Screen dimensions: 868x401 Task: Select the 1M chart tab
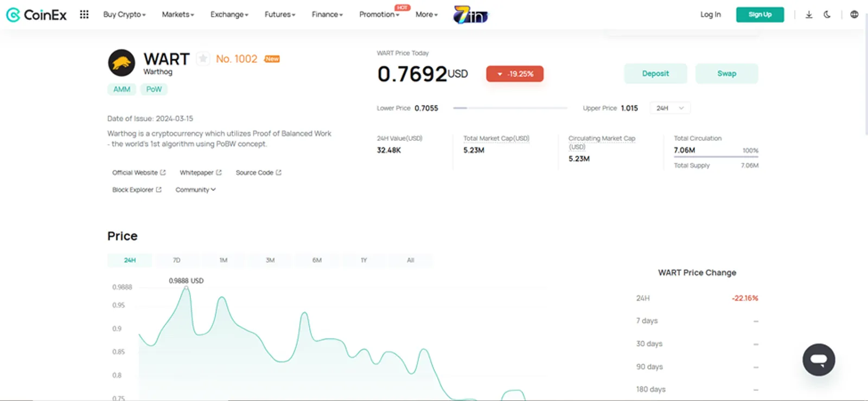224,261
